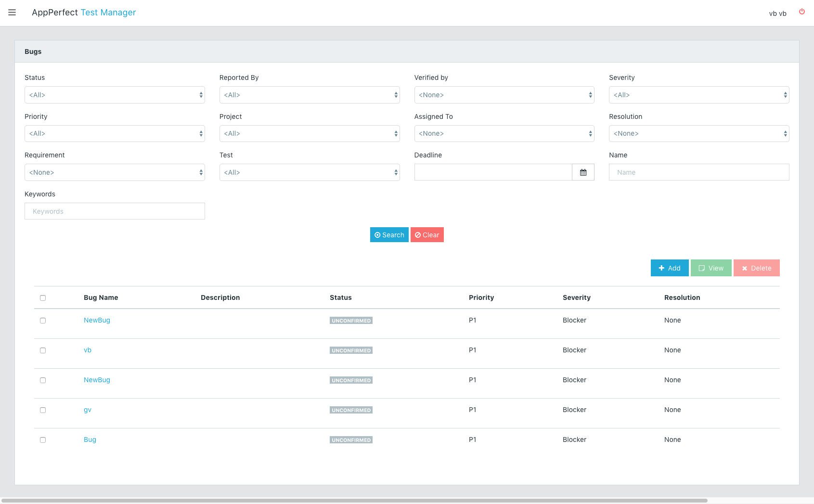Image resolution: width=814 pixels, height=504 pixels.
Task: Expand the Requirement dropdown
Action: pos(115,172)
